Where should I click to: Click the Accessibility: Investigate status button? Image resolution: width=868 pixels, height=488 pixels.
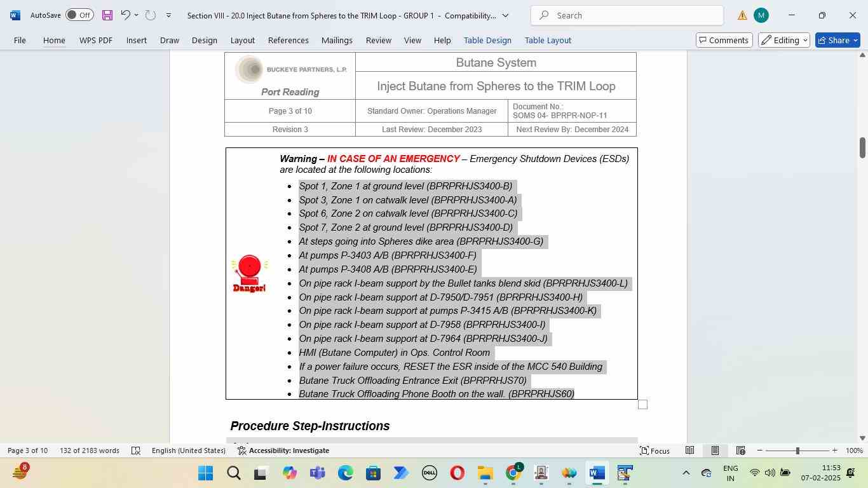coord(283,451)
